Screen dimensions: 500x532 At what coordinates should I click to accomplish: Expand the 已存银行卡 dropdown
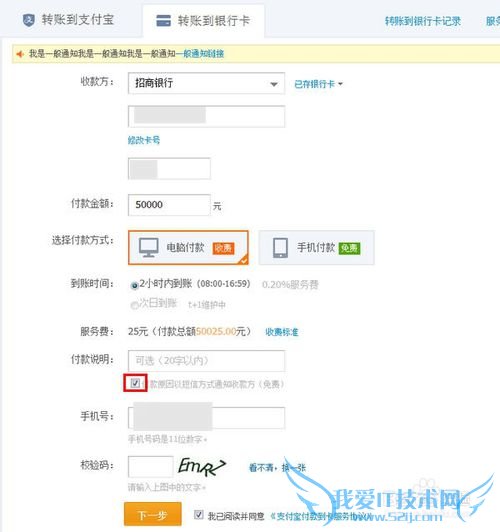coord(319,84)
